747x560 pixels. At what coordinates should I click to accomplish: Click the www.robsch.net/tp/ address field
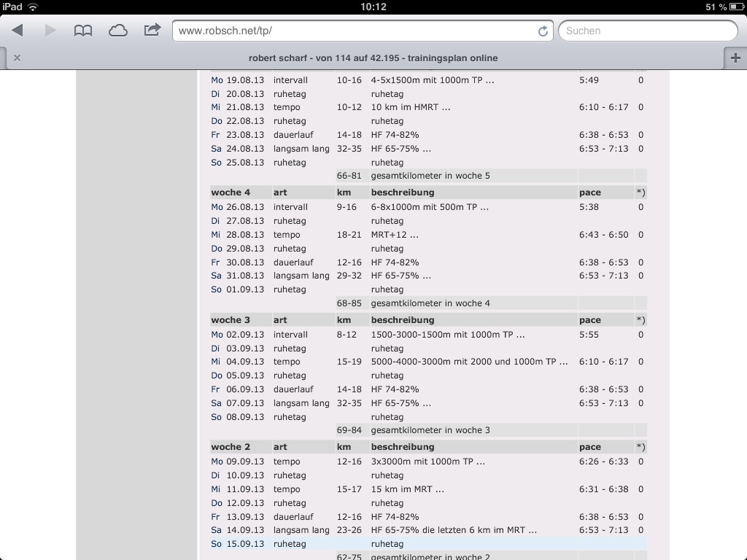[x=354, y=31]
